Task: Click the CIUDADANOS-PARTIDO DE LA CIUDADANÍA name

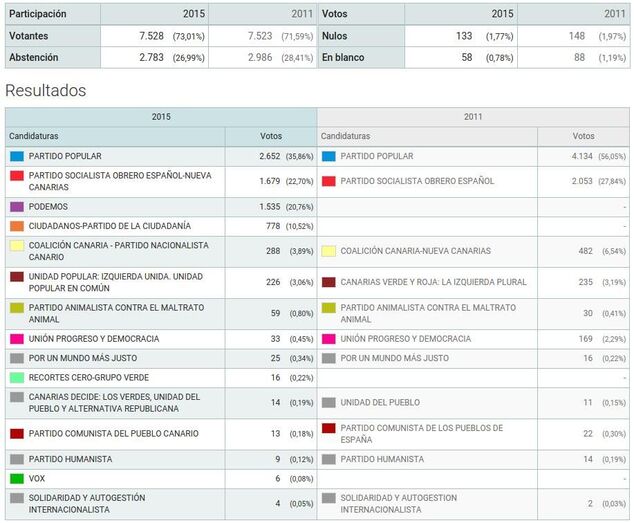Action: (110, 226)
